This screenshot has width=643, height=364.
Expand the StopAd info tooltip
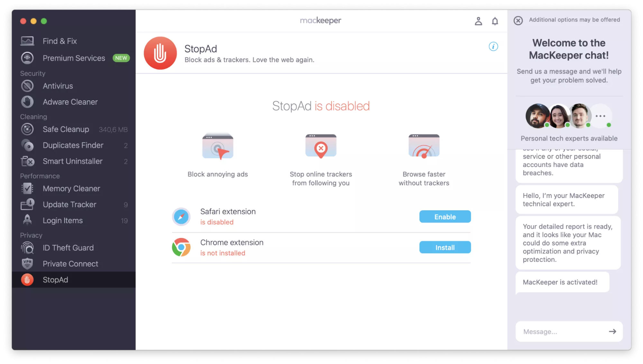[x=493, y=46]
